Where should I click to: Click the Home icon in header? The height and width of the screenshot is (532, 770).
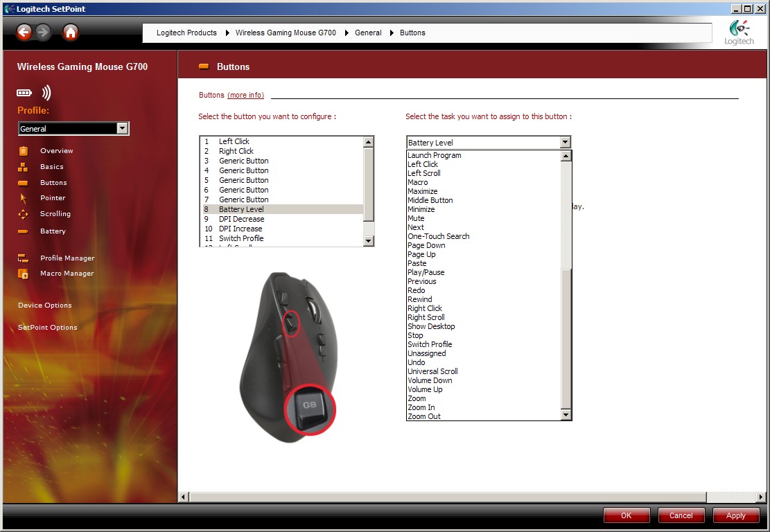71,32
